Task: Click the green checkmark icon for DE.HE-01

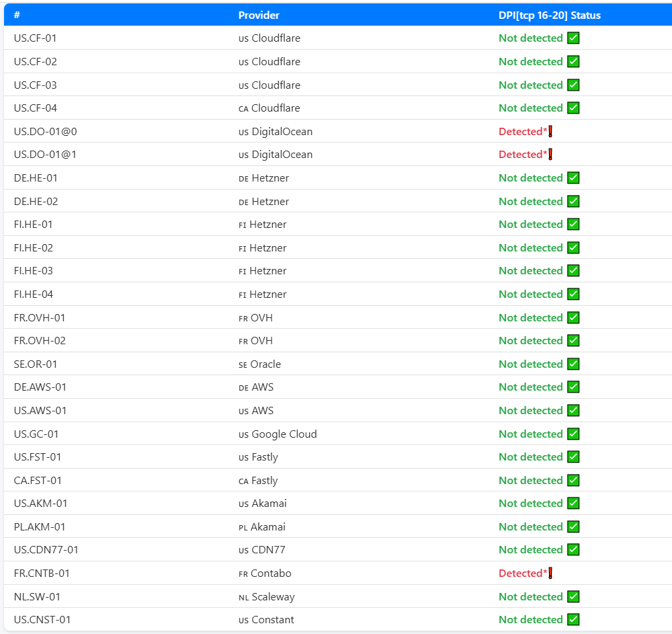Action: coord(573,177)
